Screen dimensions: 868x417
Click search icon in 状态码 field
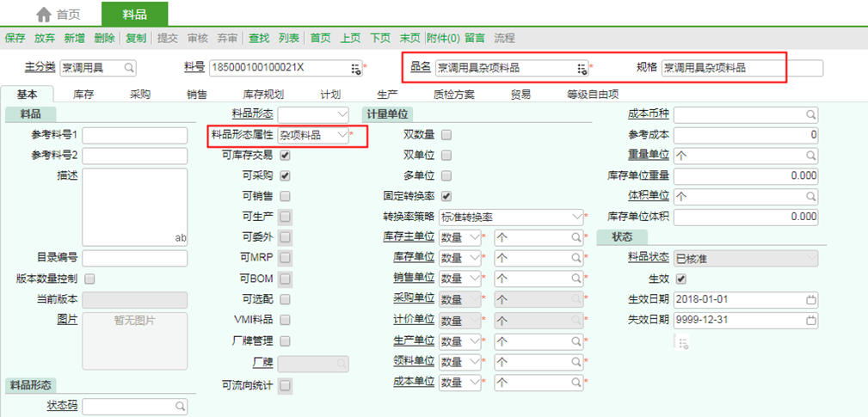click(x=180, y=406)
